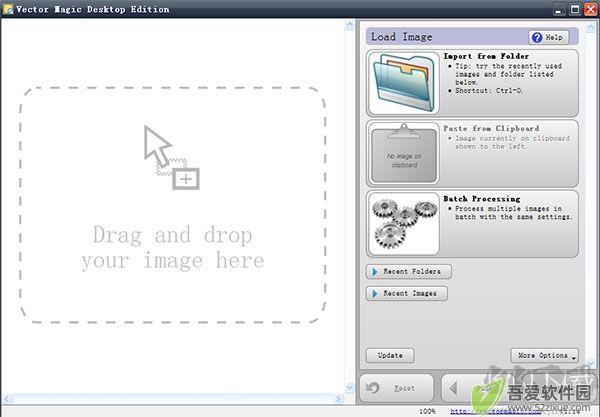The width and height of the screenshot is (600, 417).
Task: Click the Reset button
Action: click(x=396, y=388)
